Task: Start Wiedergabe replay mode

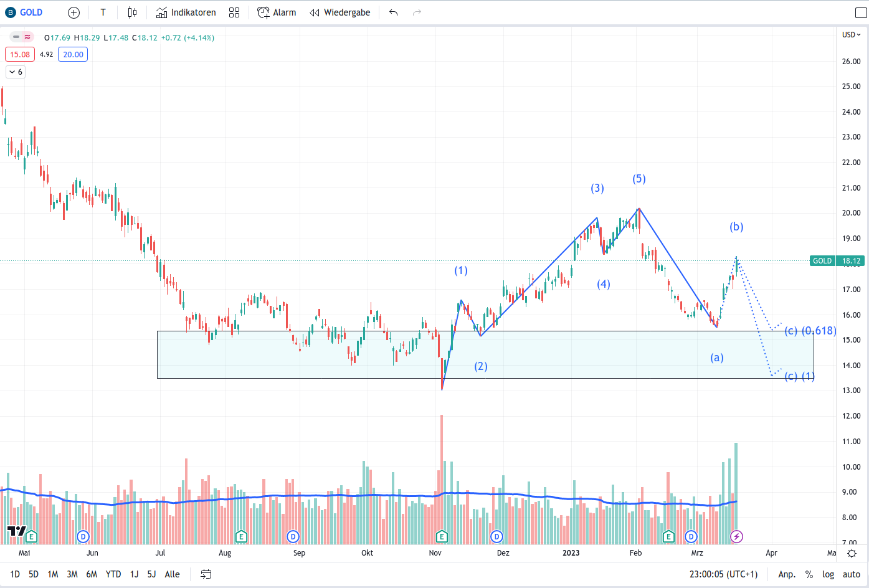Action: point(340,12)
